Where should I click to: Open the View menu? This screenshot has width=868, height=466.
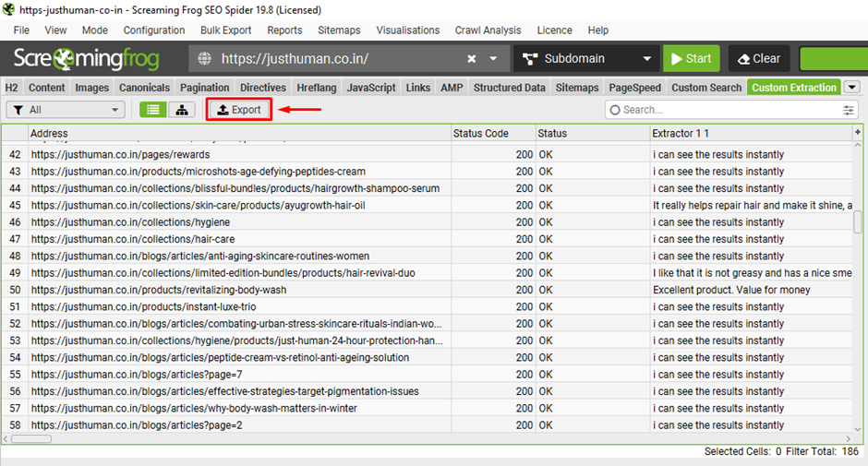click(x=55, y=30)
